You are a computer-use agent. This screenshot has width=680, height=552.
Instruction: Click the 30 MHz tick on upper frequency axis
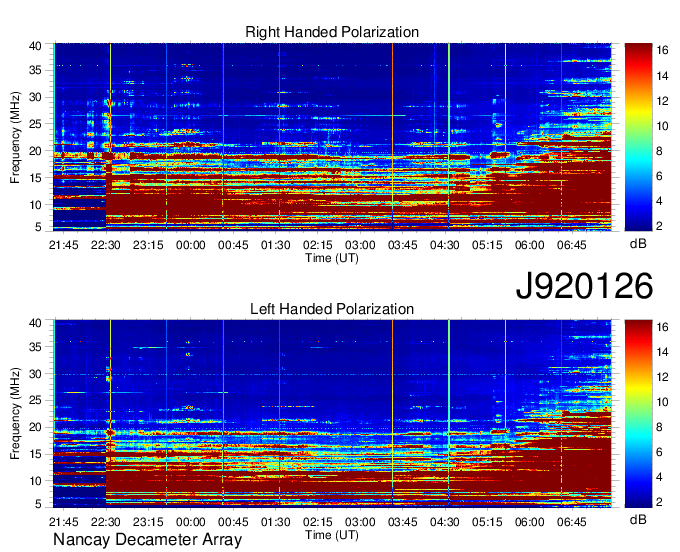35,97
